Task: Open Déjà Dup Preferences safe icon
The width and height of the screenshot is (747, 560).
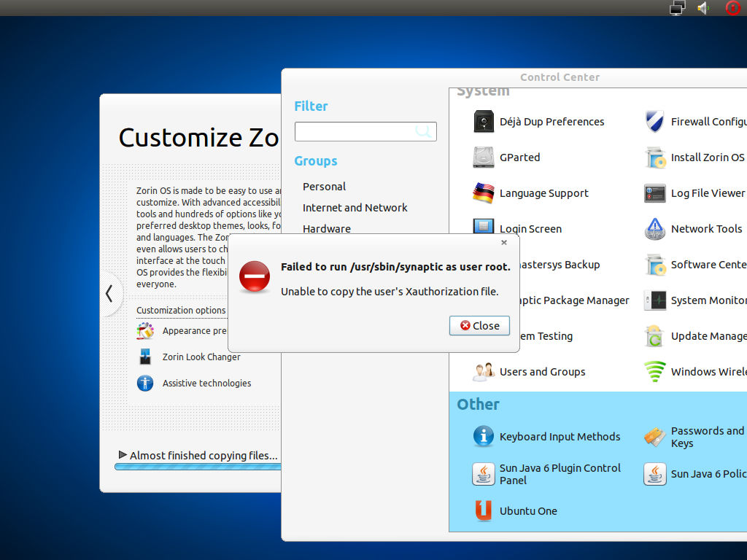Action: (x=484, y=122)
